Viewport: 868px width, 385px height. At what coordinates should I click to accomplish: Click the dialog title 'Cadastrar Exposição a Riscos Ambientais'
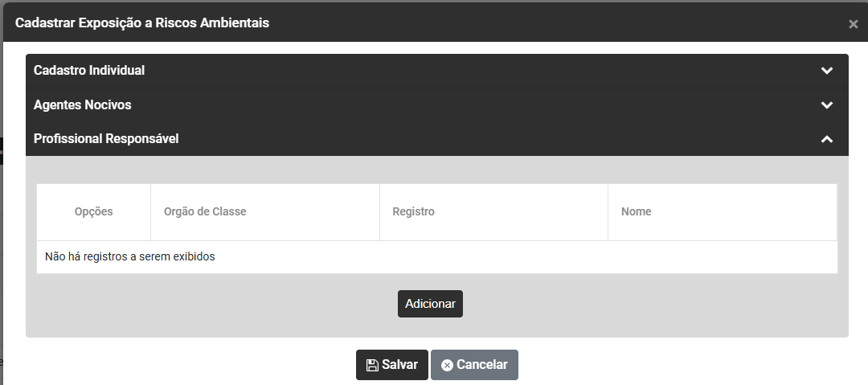click(x=142, y=23)
